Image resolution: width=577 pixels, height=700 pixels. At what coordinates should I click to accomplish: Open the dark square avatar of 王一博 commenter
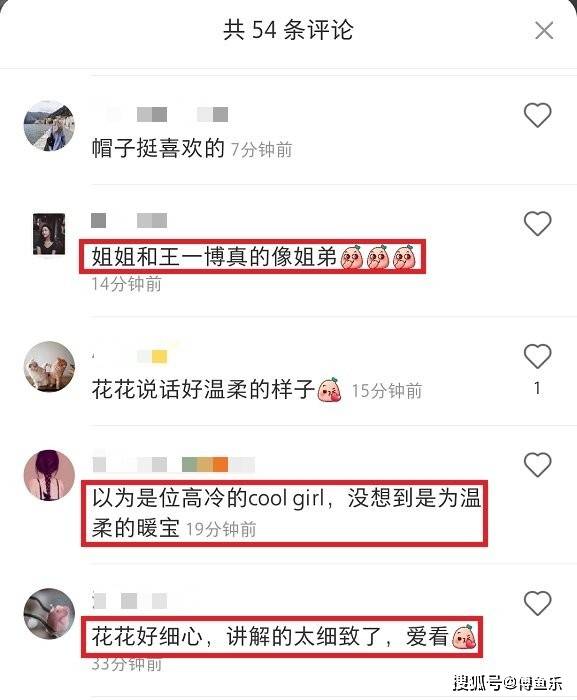click(x=49, y=234)
